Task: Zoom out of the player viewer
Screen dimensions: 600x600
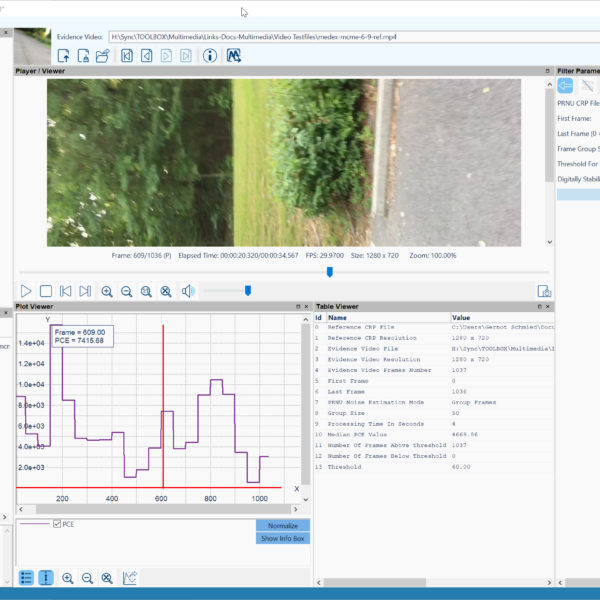Action: 126,291
